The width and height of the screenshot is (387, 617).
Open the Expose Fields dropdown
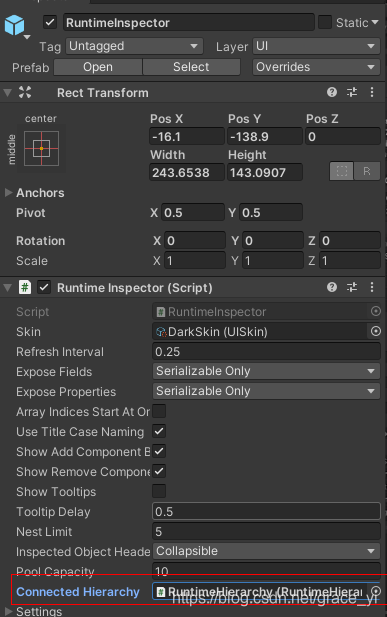click(266, 371)
